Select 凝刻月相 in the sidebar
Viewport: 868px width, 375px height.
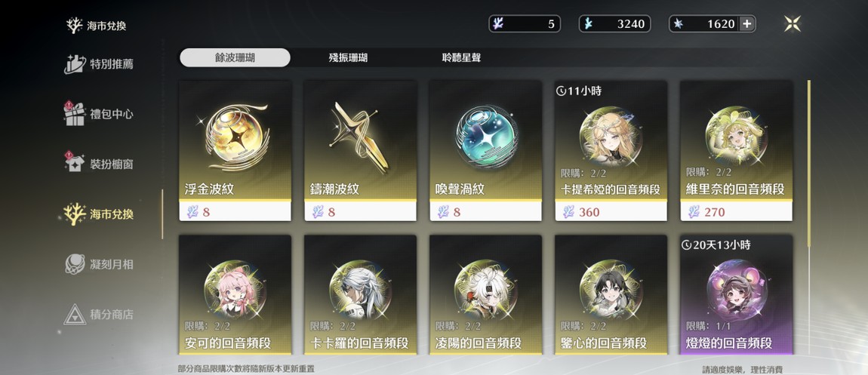[99, 264]
